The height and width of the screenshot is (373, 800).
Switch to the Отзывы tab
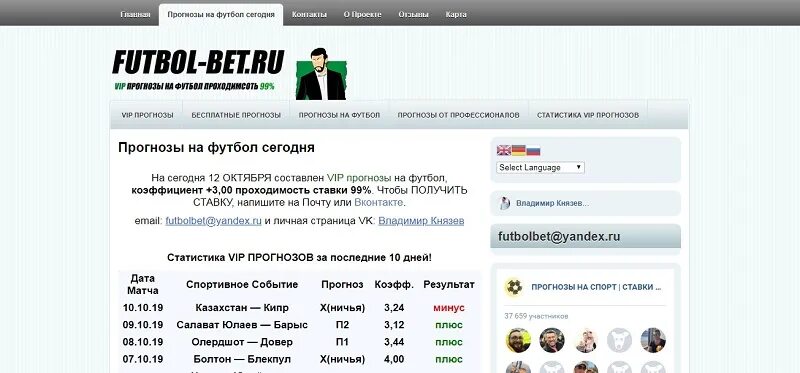(x=413, y=14)
